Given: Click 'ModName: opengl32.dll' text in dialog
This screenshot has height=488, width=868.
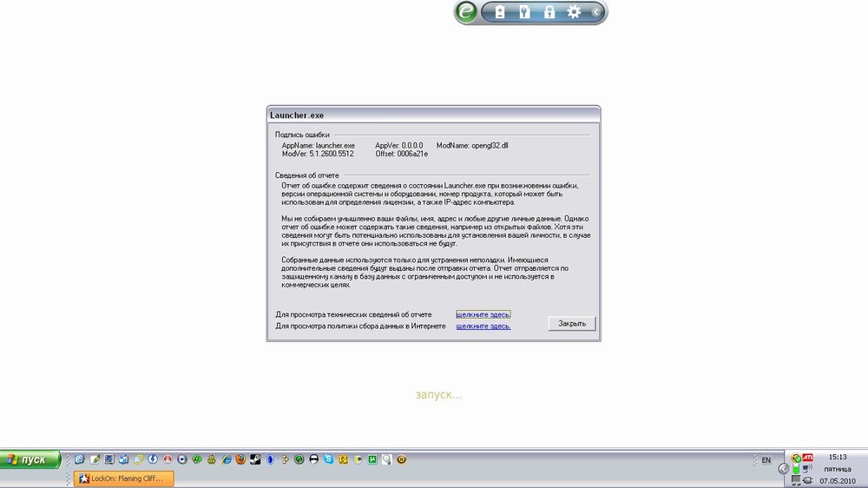Looking at the screenshot, I should 472,146.
